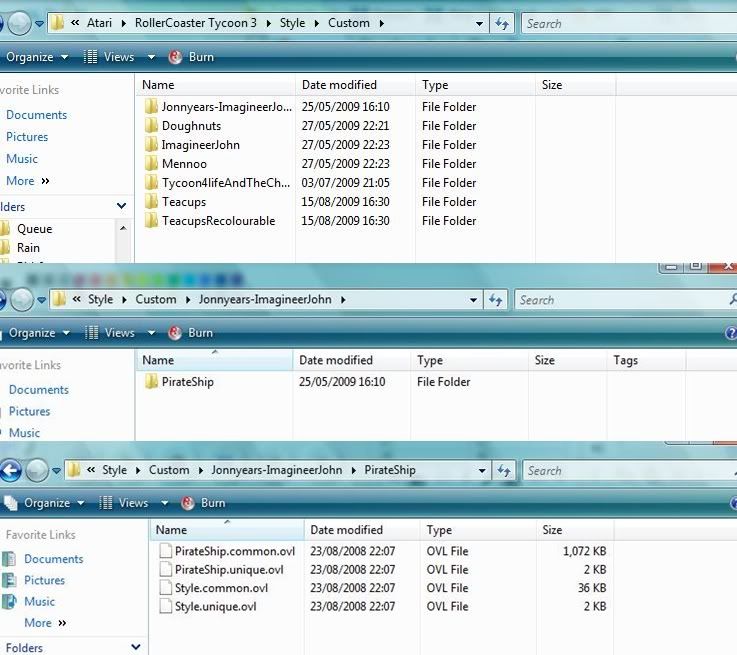Click the Rain folder in tree
Viewport: 737px width, 655px height.
[x=28, y=248]
